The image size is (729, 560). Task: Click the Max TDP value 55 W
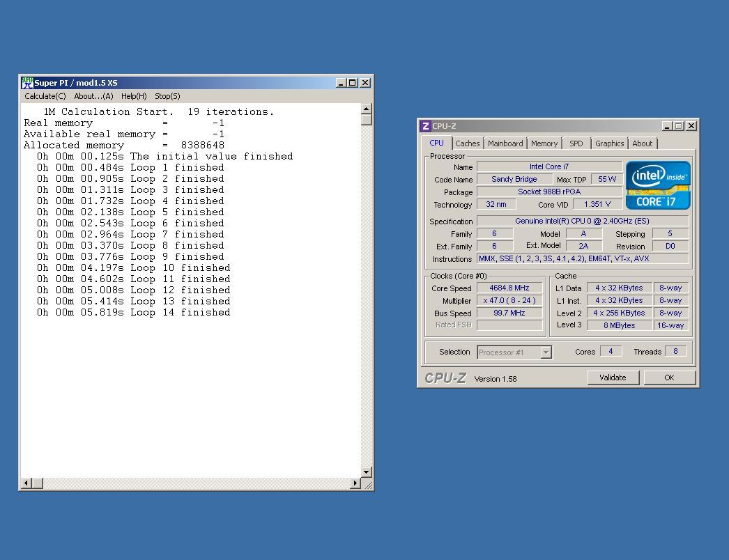tap(607, 179)
